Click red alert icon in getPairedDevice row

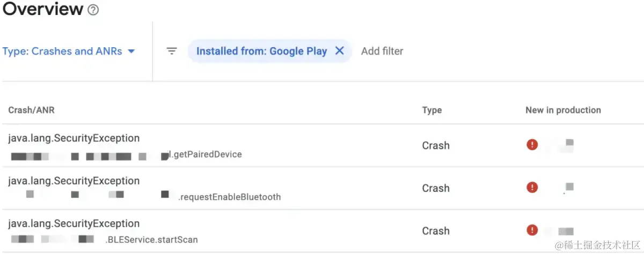click(x=532, y=145)
